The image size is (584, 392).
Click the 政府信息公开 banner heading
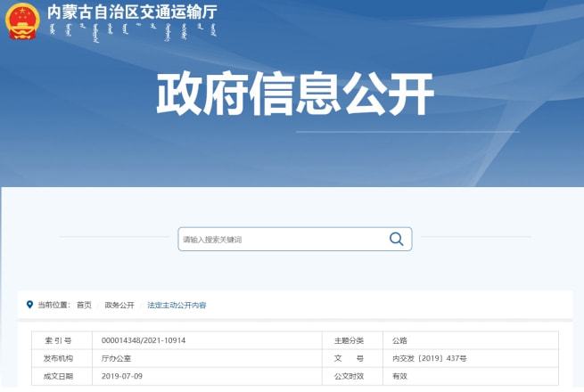(295, 94)
